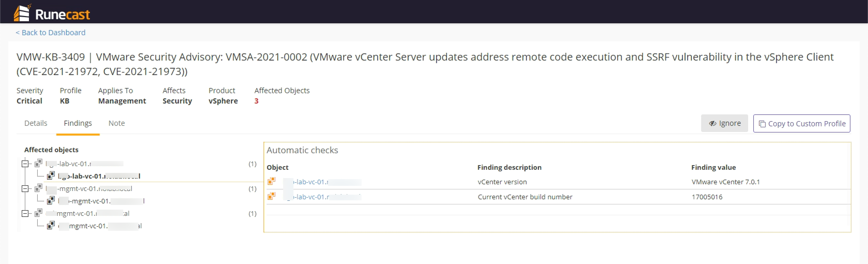868x264 pixels.
Task: Click the Affected Objects count 3
Action: (257, 101)
